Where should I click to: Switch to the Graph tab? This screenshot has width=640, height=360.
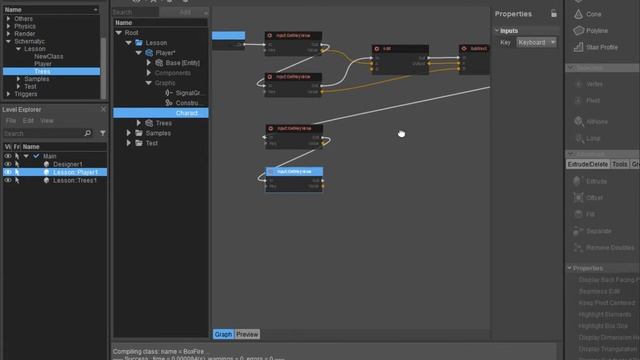point(223,334)
